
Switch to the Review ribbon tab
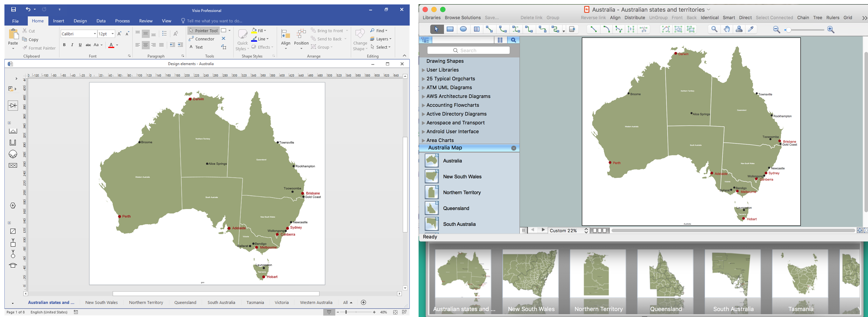pyautogui.click(x=146, y=21)
